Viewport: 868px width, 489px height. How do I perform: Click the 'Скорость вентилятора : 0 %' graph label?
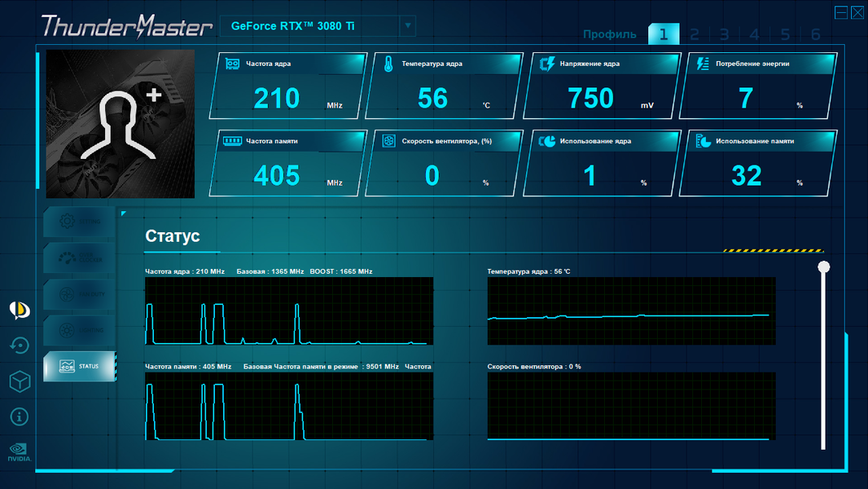[x=534, y=367]
